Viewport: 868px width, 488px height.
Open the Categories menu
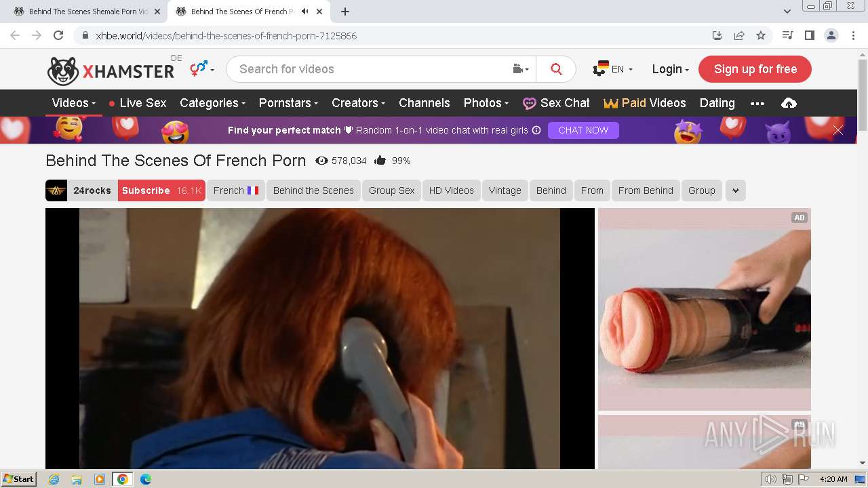click(212, 103)
